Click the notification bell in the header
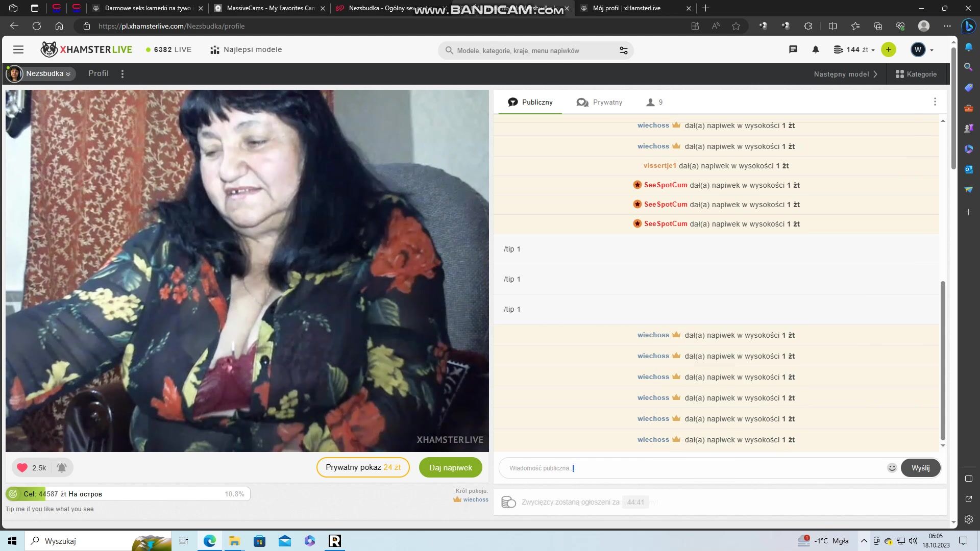This screenshot has width=980, height=551. [x=815, y=49]
